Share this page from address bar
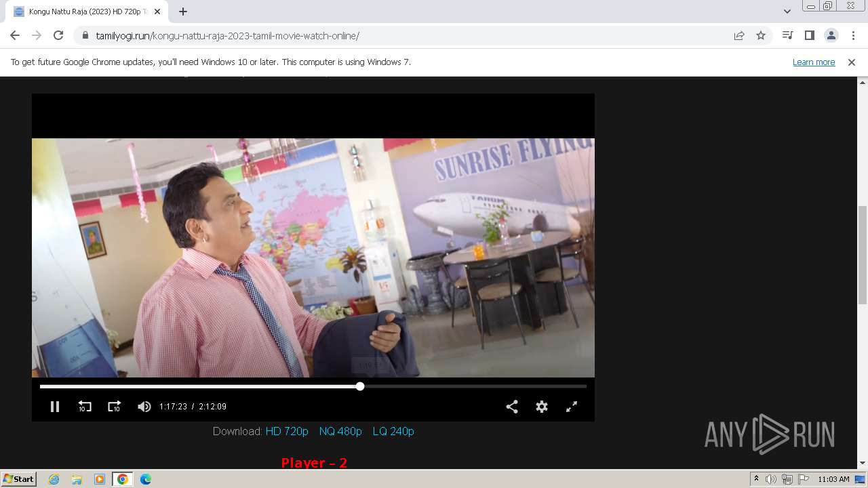The width and height of the screenshot is (868, 488). [739, 35]
